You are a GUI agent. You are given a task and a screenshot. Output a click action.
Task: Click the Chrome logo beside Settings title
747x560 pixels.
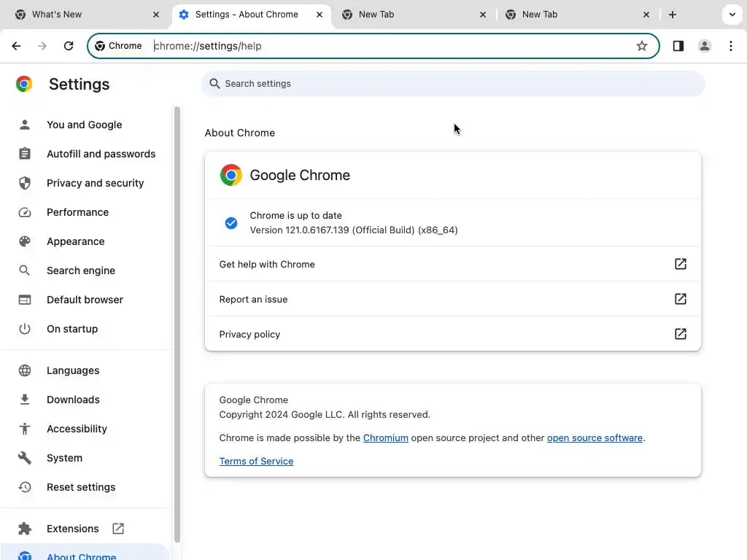point(24,84)
